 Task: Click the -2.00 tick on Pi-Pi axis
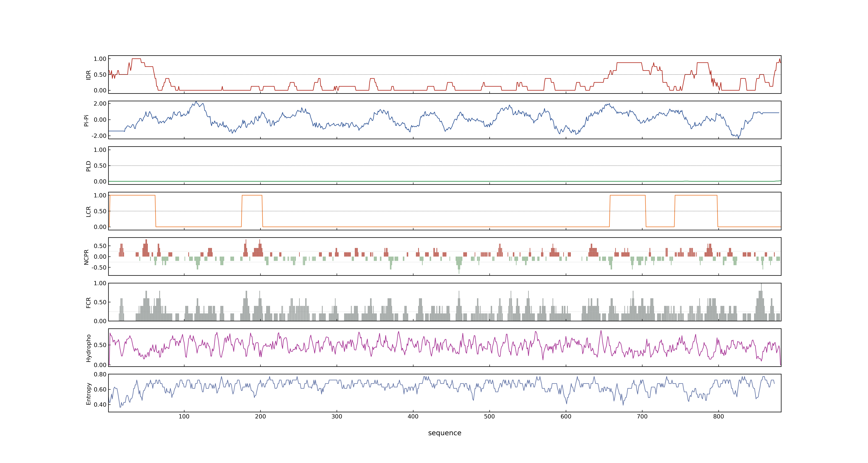pos(99,136)
